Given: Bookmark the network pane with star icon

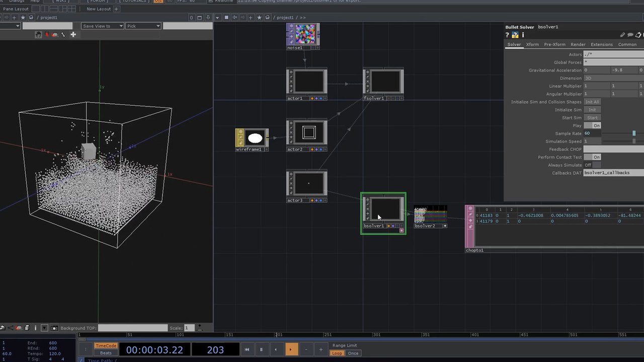Looking at the screenshot, I should point(259,18).
